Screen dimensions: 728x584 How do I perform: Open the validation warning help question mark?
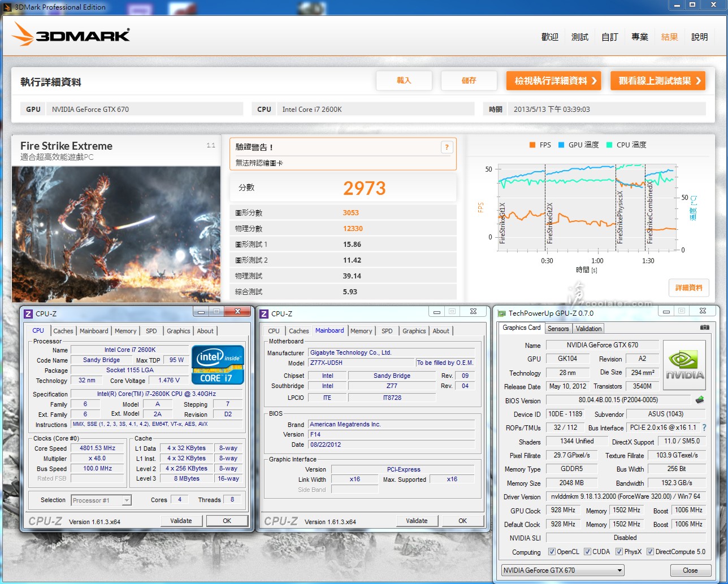point(447,147)
